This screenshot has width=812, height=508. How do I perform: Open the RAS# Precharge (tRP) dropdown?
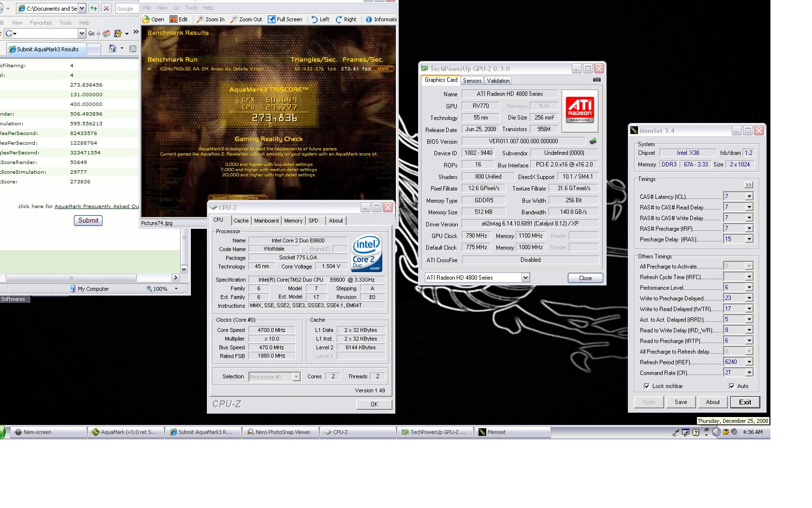749,228
